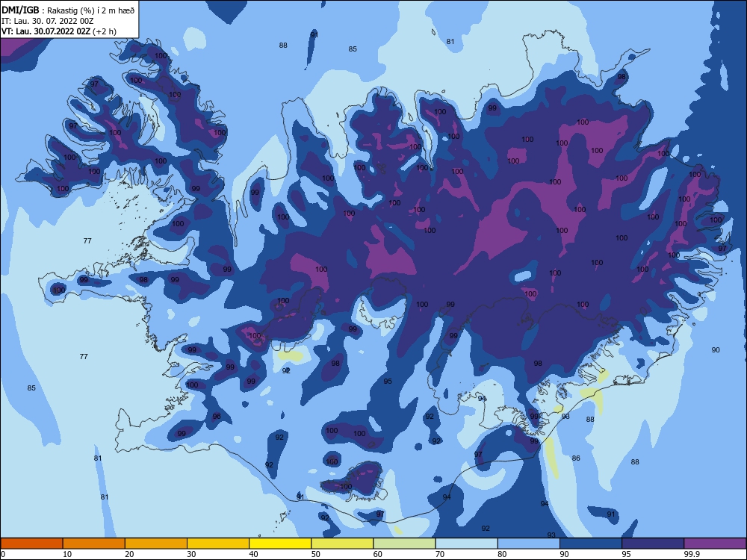
Task: Select the legend tick label '20'
Action: pos(129,554)
